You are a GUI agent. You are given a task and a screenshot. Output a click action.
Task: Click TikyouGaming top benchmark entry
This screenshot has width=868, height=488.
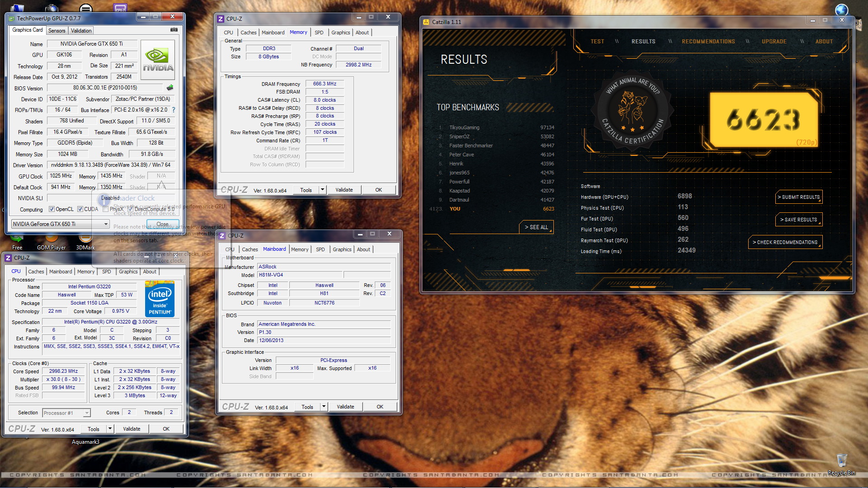pyautogui.click(x=496, y=127)
